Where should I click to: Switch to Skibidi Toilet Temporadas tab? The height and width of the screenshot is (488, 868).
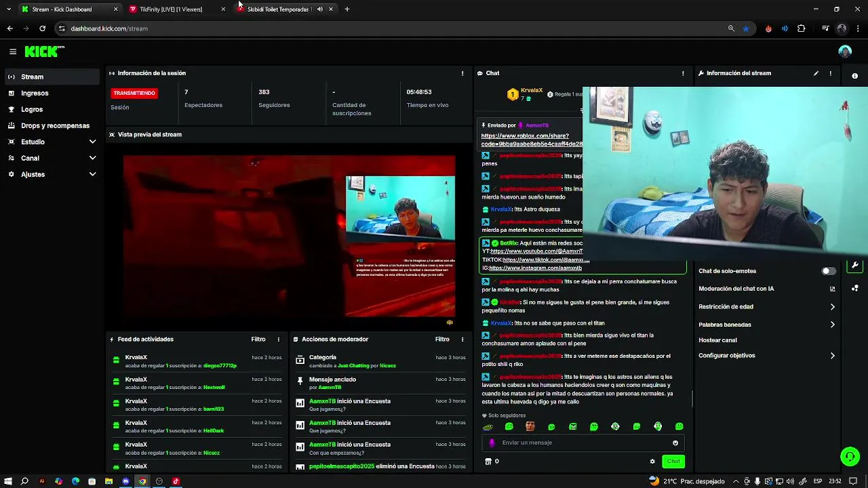point(278,9)
